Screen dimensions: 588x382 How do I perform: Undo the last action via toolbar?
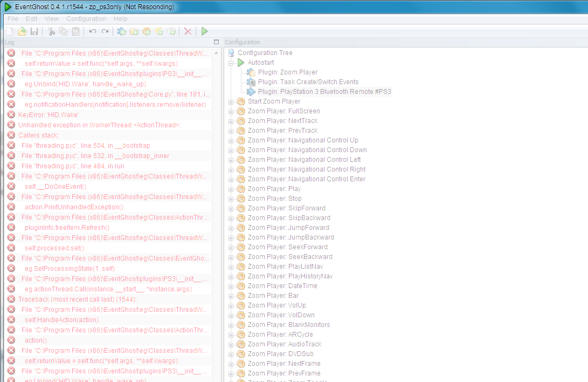[93, 31]
